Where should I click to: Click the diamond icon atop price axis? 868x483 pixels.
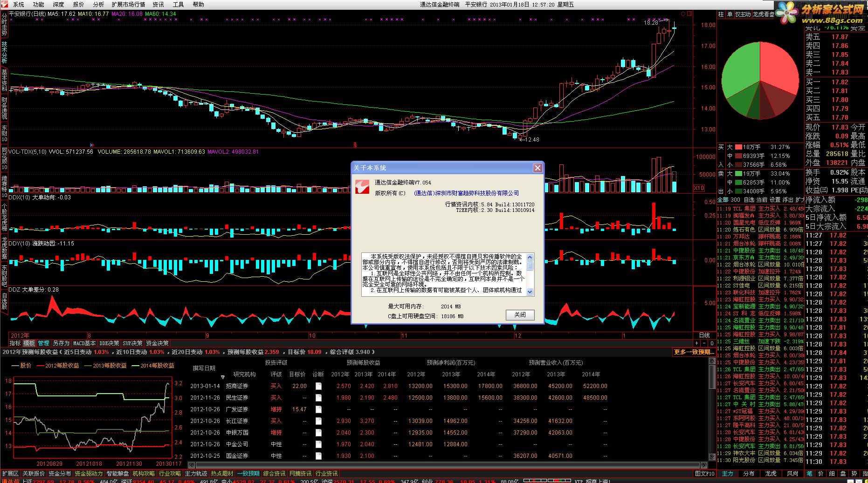click(683, 14)
